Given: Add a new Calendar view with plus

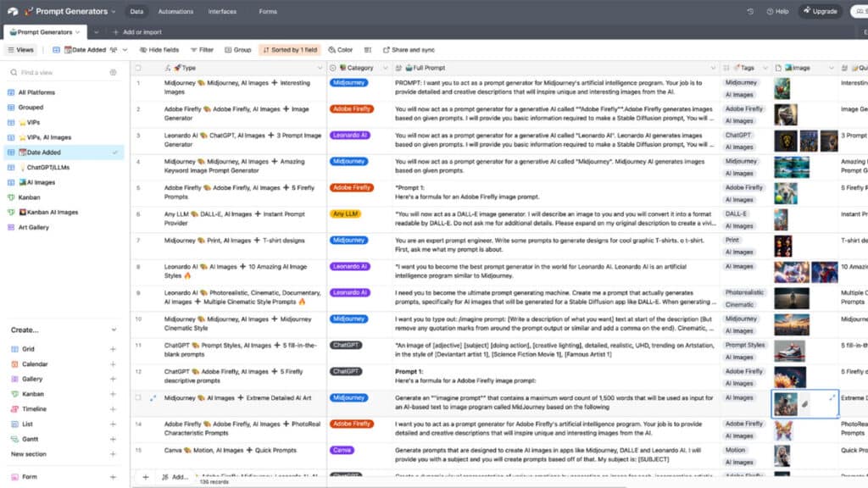Looking at the screenshot, I should [113, 364].
